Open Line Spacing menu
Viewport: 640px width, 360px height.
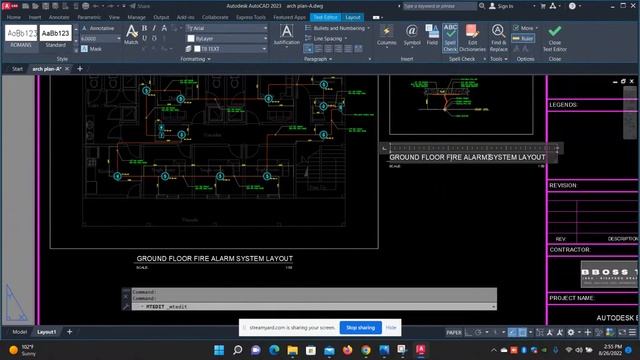pyautogui.click(x=326, y=38)
